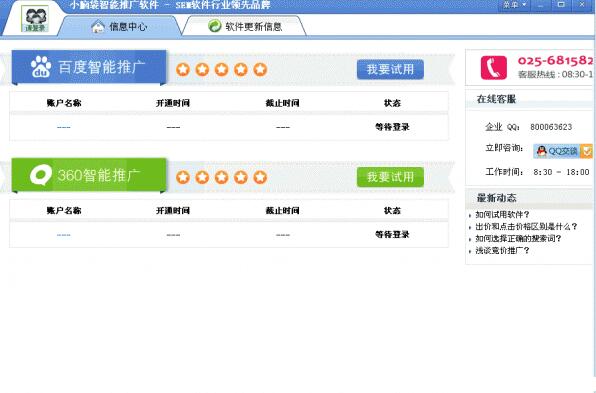The image size is (596, 393).
Task: Click the third star in 360智能推广 rating
Action: pos(222,177)
